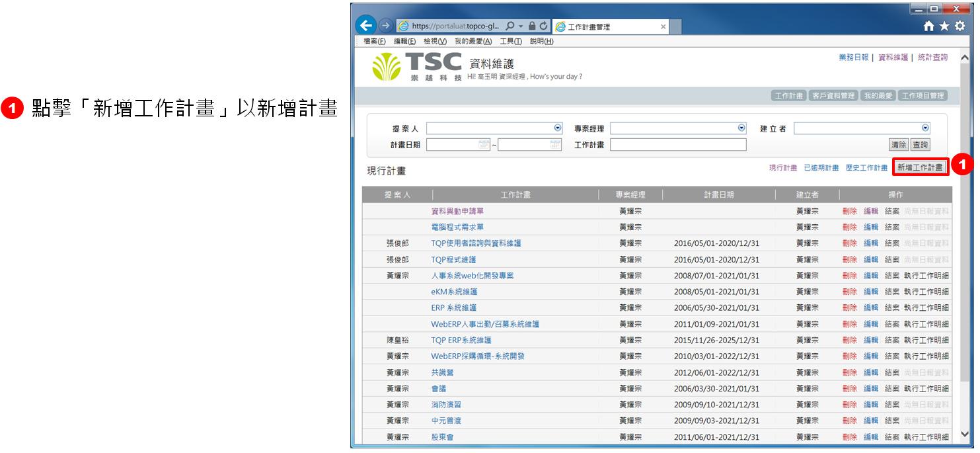Click the 新增工作計畫 button
Image resolution: width=980 pixels, height=453 pixels.
coord(920,168)
